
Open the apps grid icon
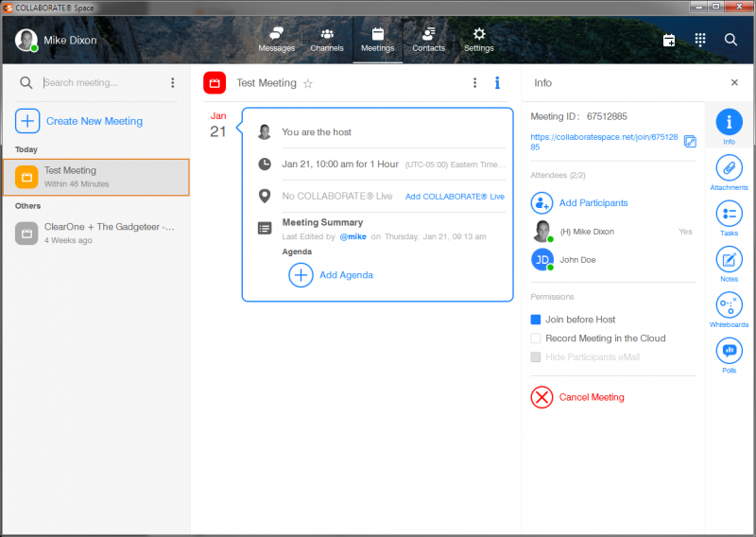tap(700, 40)
